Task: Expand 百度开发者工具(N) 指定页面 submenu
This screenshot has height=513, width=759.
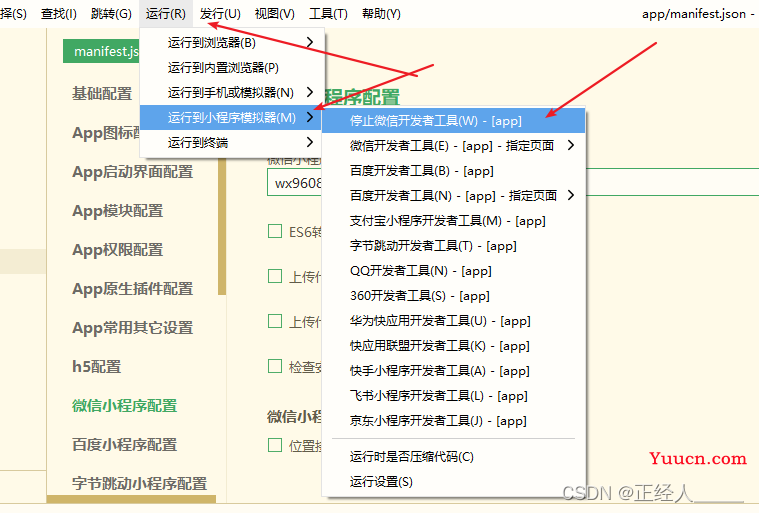Action: [x=453, y=196]
